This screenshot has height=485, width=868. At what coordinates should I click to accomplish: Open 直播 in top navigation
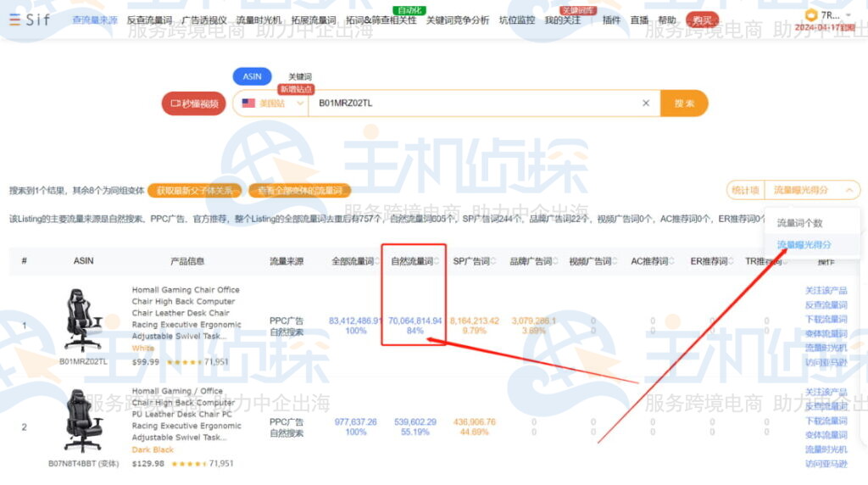(639, 20)
